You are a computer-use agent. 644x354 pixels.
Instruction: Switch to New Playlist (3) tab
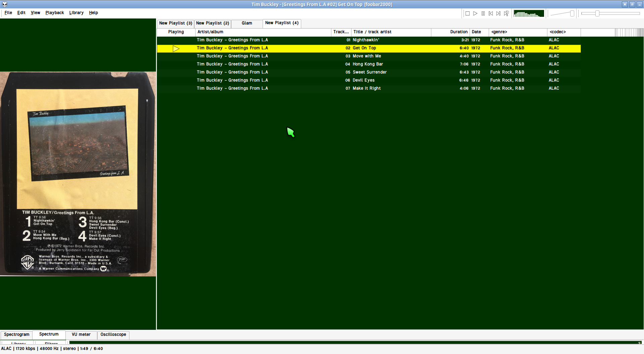(x=176, y=23)
